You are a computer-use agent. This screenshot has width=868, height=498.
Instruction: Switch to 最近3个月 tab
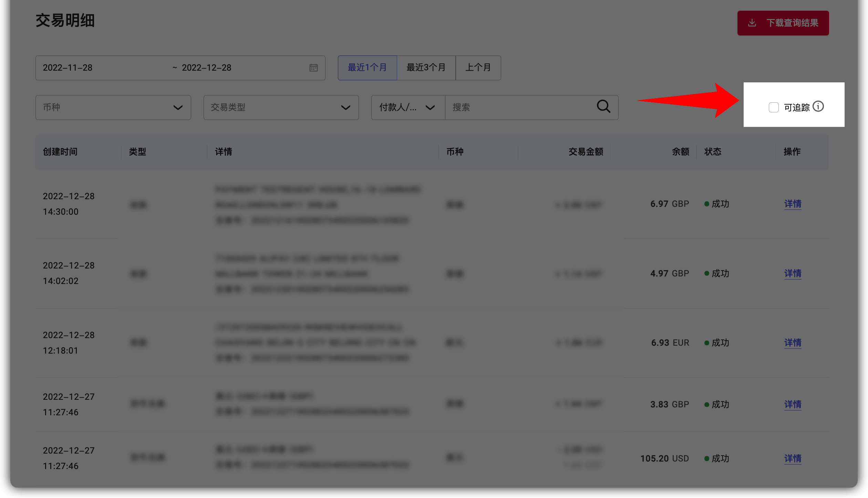tap(426, 68)
